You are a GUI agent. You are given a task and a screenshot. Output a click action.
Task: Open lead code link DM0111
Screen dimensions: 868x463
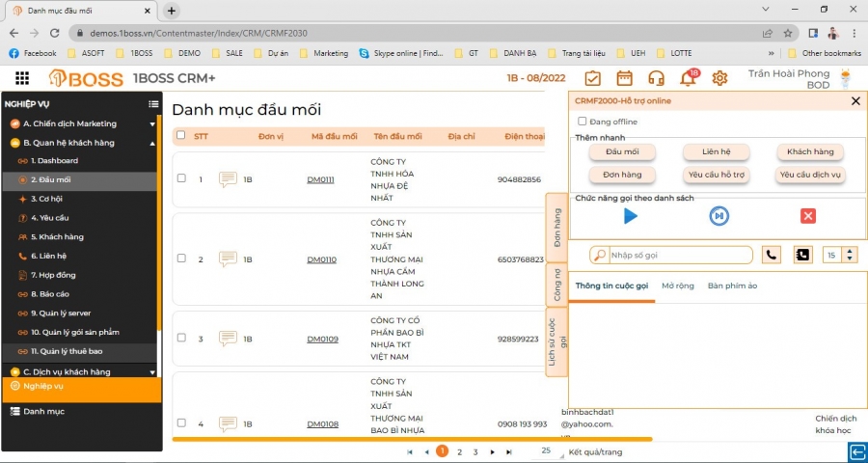tap(320, 179)
